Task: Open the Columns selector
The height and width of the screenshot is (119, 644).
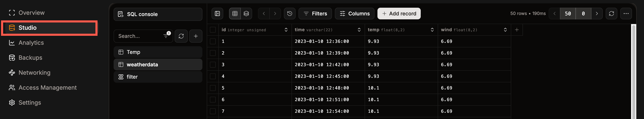Action: (x=355, y=14)
